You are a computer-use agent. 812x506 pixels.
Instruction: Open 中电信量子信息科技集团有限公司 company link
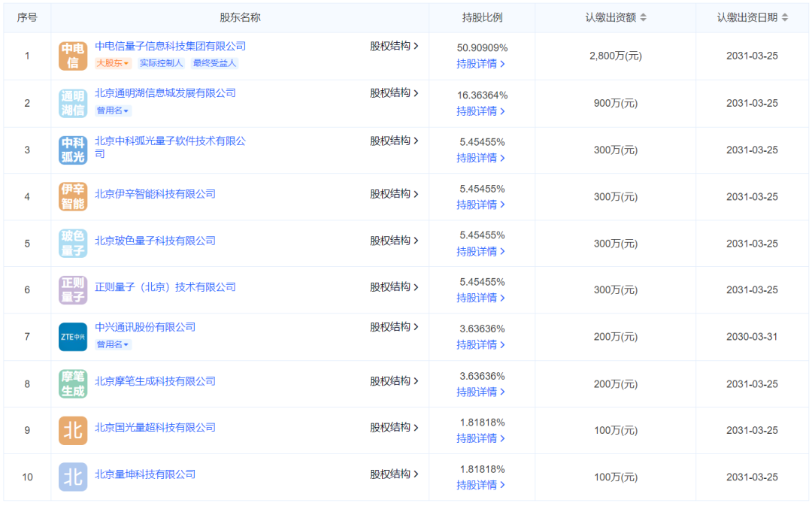[170, 47]
